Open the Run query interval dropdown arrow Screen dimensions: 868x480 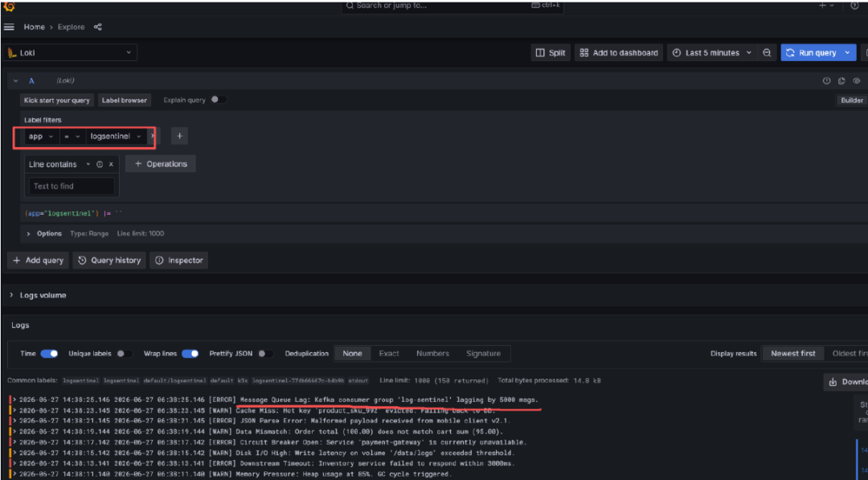point(848,52)
